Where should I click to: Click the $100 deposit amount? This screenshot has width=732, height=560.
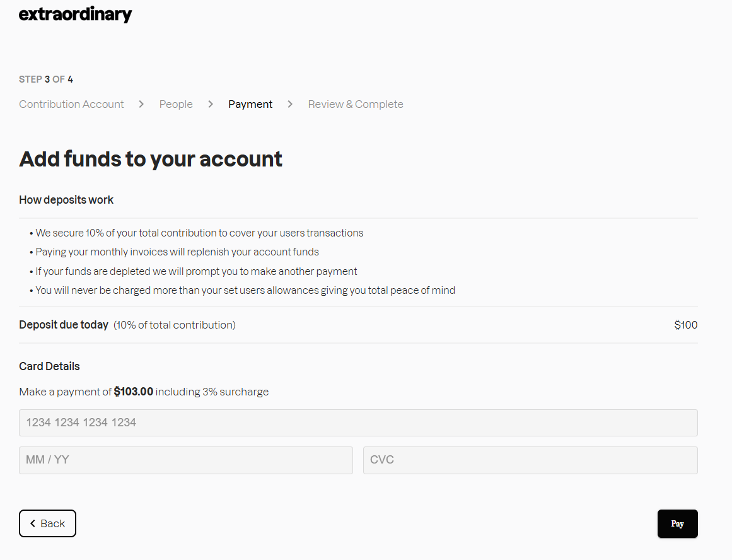click(685, 325)
